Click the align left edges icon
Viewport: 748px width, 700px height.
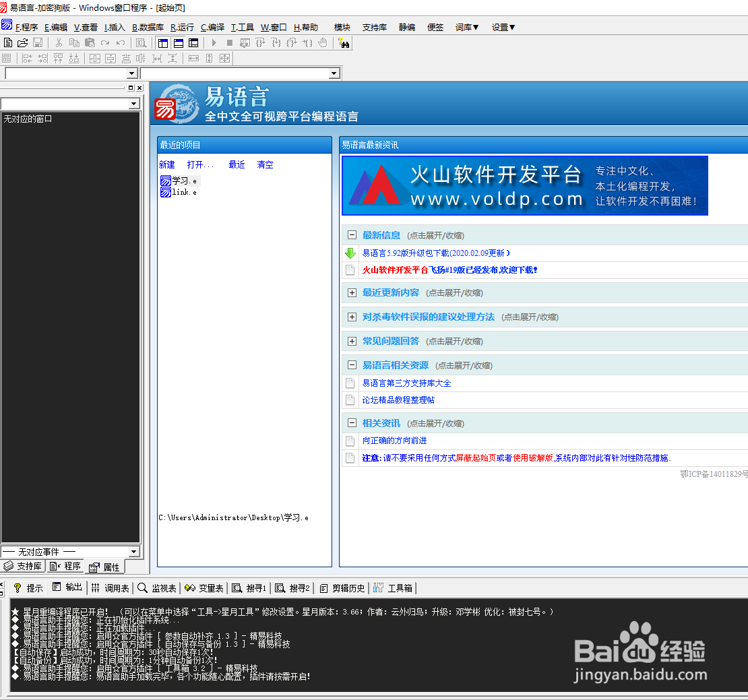pos(27,58)
